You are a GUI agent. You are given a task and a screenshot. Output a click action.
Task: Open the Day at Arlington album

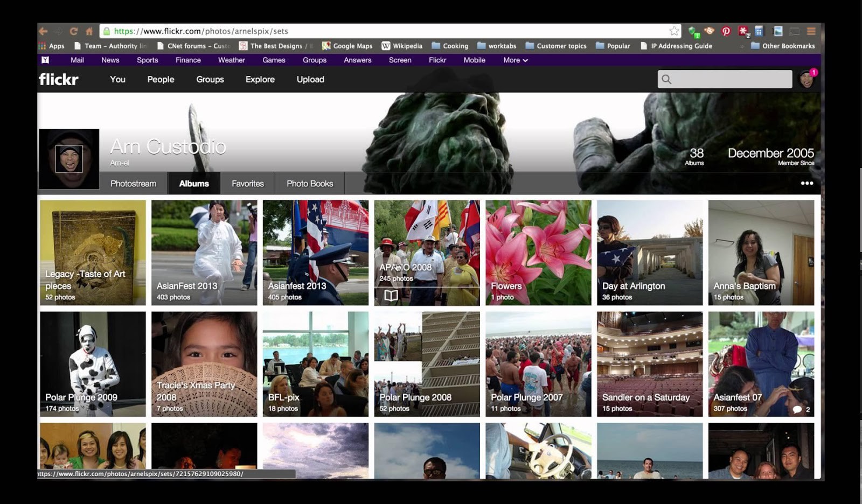coord(649,253)
